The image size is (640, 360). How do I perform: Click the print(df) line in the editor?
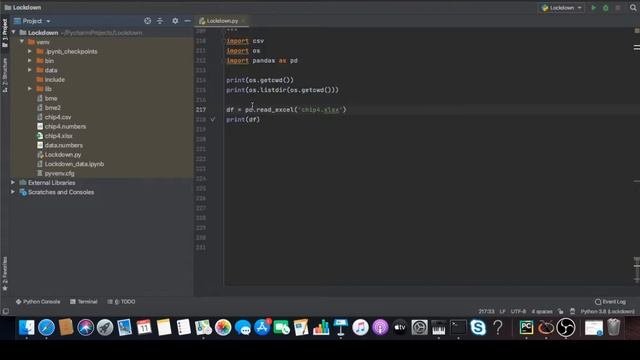[x=243, y=119]
